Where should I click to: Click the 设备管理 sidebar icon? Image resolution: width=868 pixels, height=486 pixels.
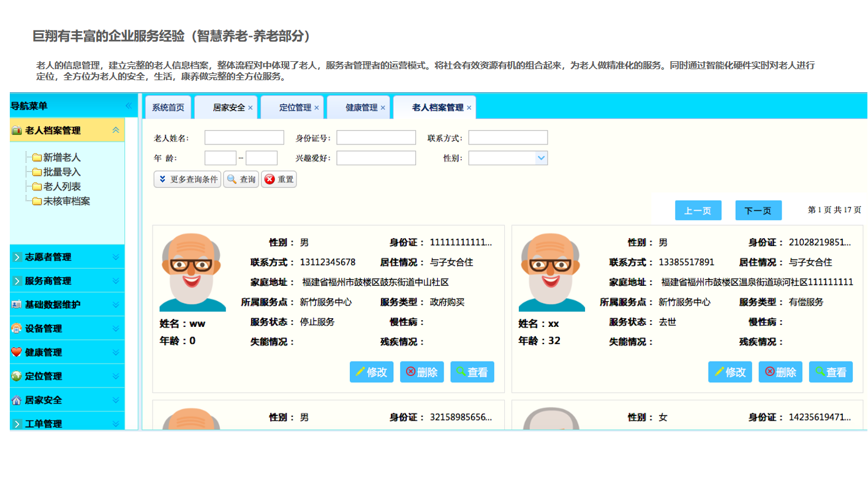pyautogui.click(x=17, y=328)
